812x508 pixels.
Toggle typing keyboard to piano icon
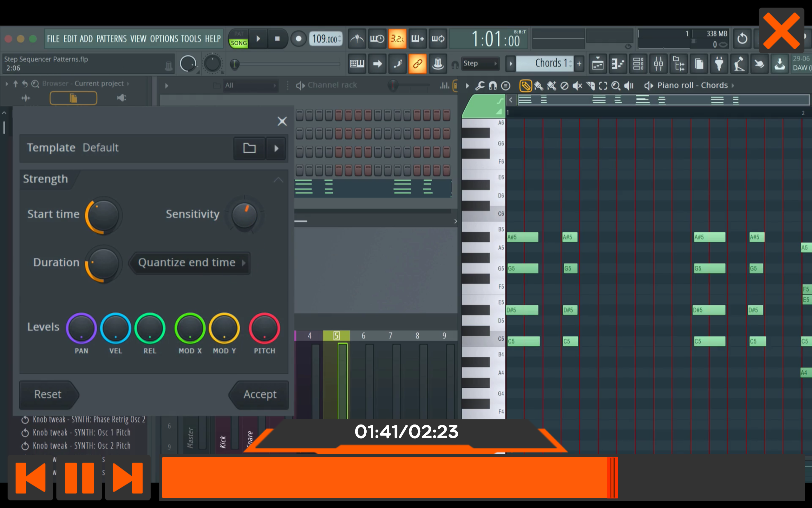357,63
